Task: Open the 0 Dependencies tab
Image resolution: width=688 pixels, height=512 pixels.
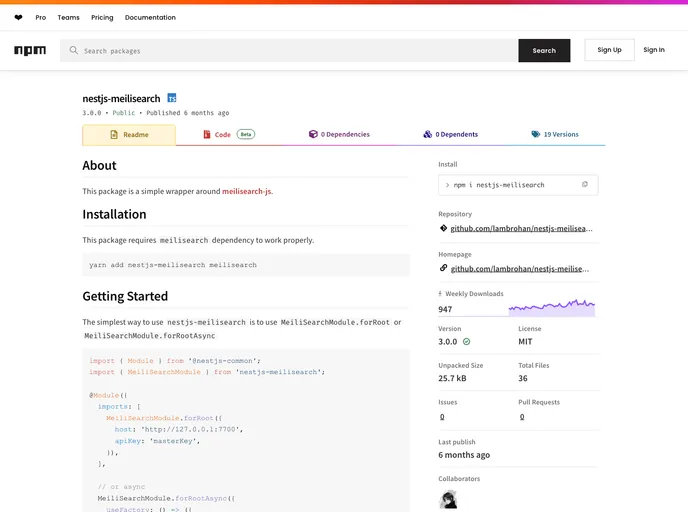Action: 339,134
